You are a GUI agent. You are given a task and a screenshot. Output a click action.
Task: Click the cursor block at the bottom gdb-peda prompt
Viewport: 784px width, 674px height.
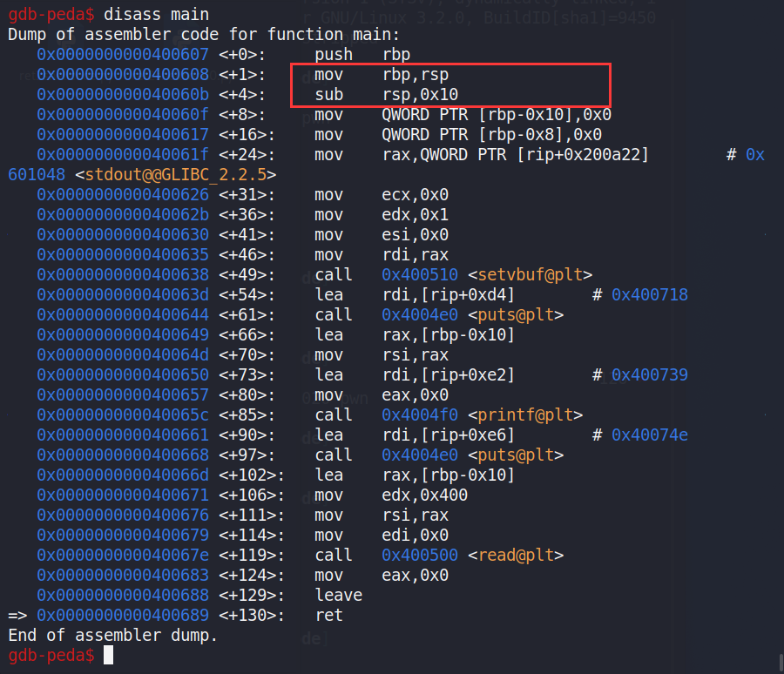click(x=108, y=655)
